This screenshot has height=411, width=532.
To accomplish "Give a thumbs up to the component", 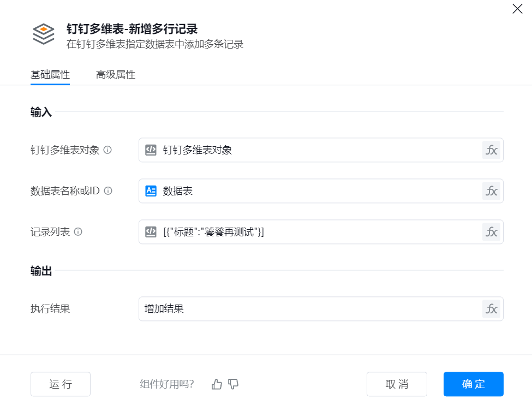I will (x=217, y=384).
